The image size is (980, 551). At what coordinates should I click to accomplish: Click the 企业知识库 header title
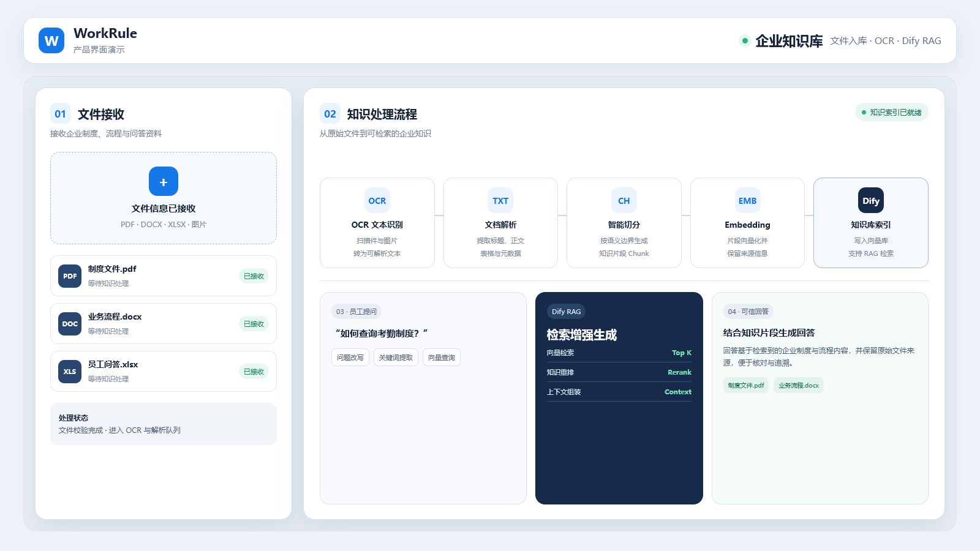[x=789, y=41]
